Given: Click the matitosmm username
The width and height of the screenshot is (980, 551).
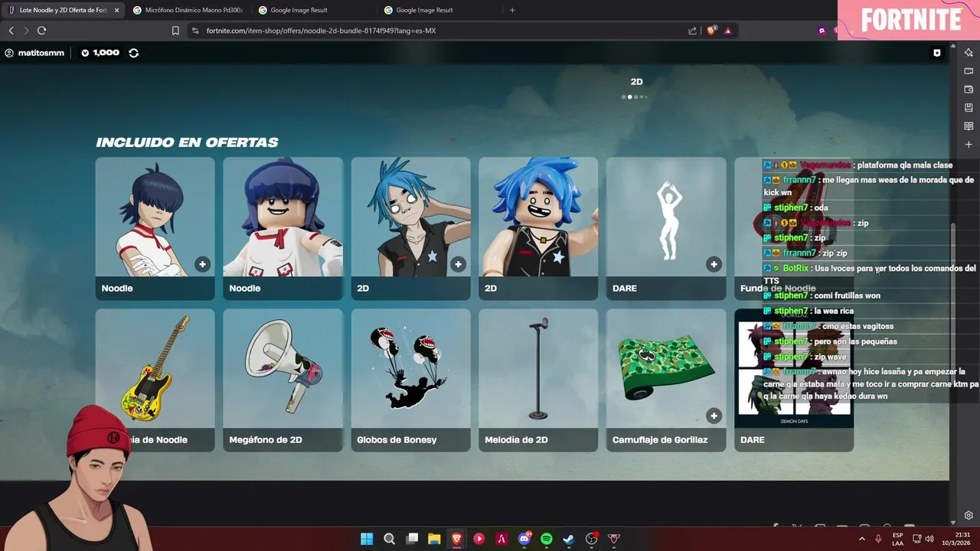Looking at the screenshot, I should pos(41,53).
